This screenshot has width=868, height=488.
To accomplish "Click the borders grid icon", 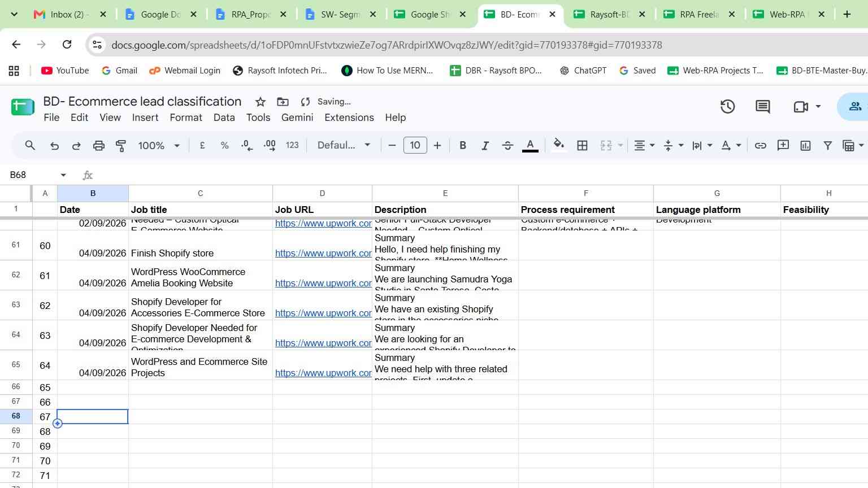I will 582,146.
